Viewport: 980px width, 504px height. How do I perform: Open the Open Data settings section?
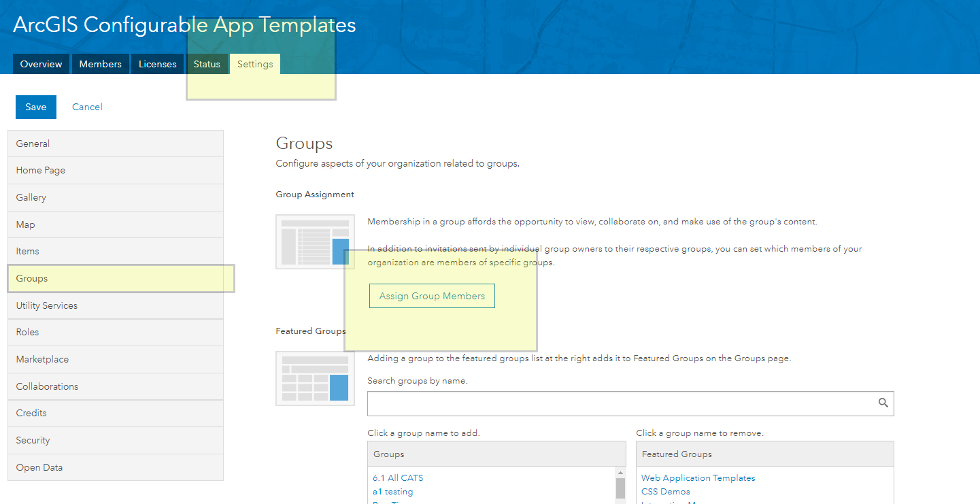tap(116, 467)
